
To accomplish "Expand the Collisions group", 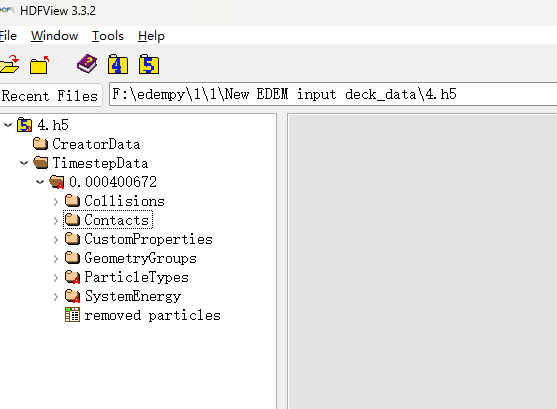I will pos(56,201).
